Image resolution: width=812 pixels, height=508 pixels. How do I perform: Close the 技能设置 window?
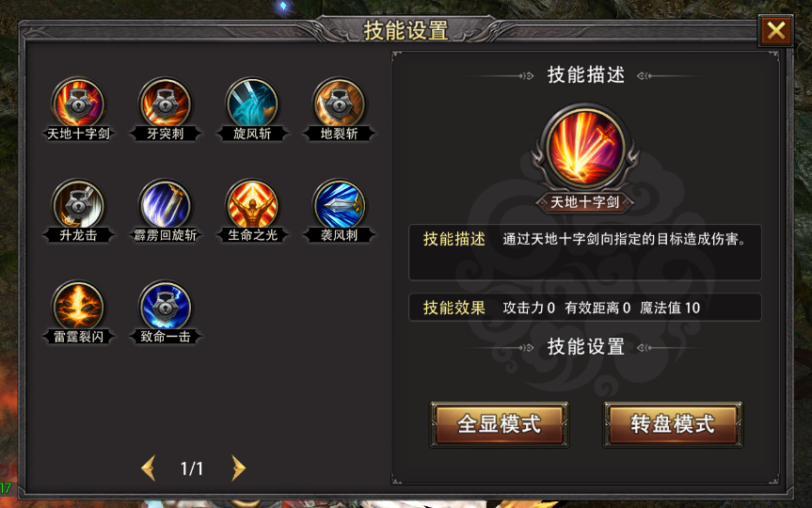point(775,31)
